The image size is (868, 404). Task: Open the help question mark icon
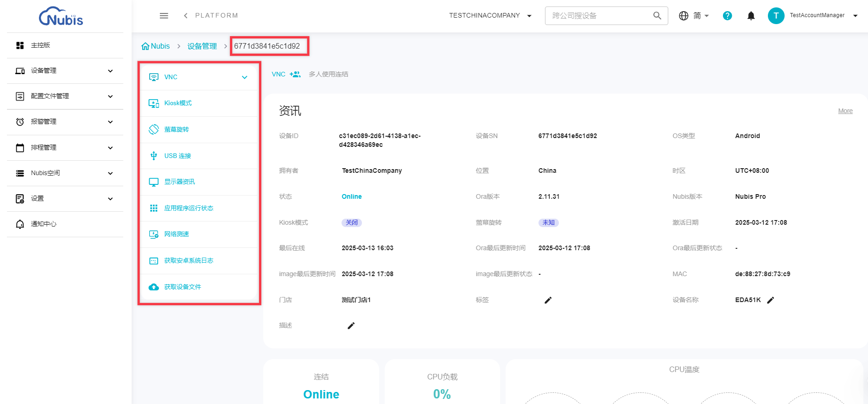point(728,16)
